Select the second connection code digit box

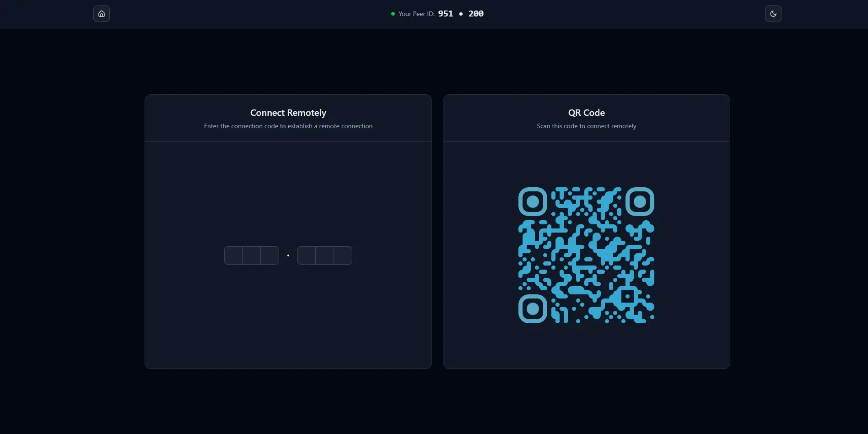point(252,255)
